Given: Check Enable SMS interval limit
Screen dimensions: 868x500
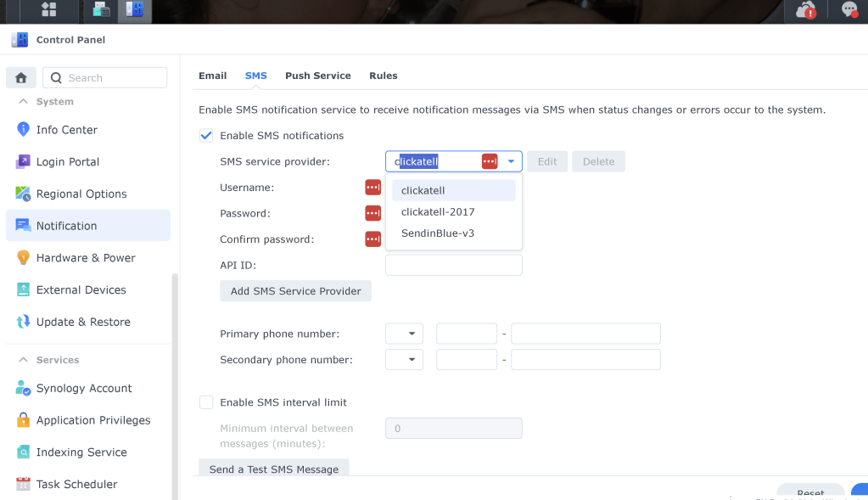Looking at the screenshot, I should pos(206,402).
